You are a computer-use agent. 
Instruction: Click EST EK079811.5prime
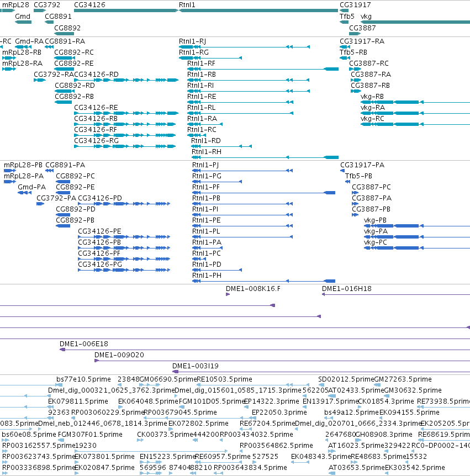tap(78, 401)
